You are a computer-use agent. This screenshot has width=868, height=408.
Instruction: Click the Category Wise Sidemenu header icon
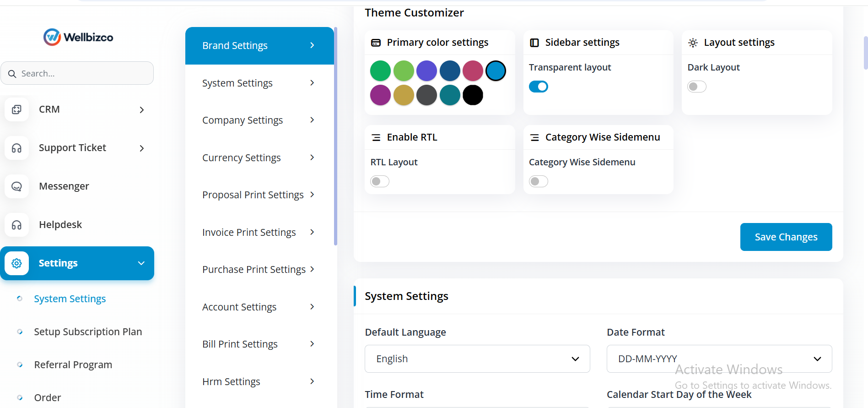534,137
